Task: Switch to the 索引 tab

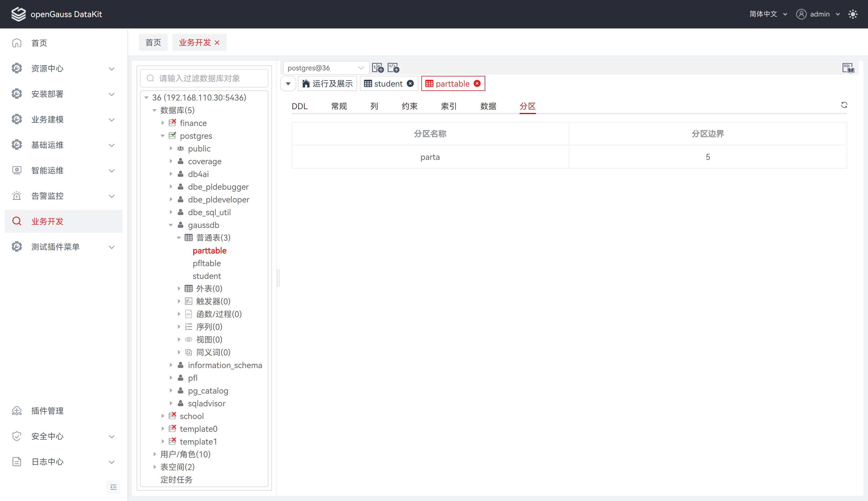Action: coord(448,106)
